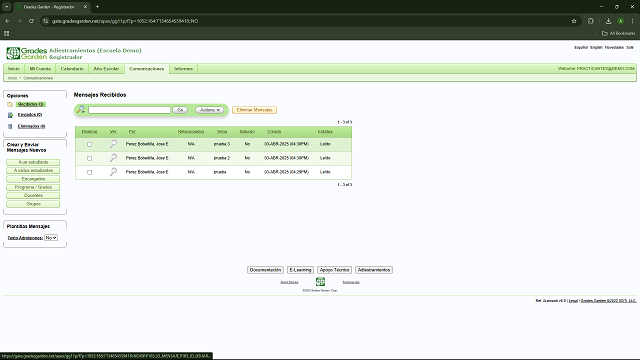Sort messages by the Estatus column
The image size is (640, 360).
point(325,131)
